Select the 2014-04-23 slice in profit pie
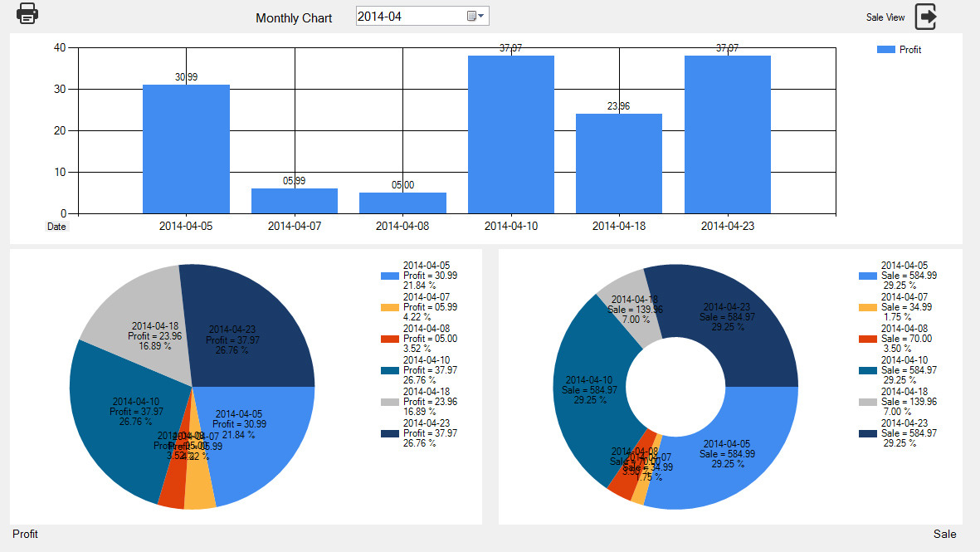The height and width of the screenshot is (552, 980). pos(249,324)
